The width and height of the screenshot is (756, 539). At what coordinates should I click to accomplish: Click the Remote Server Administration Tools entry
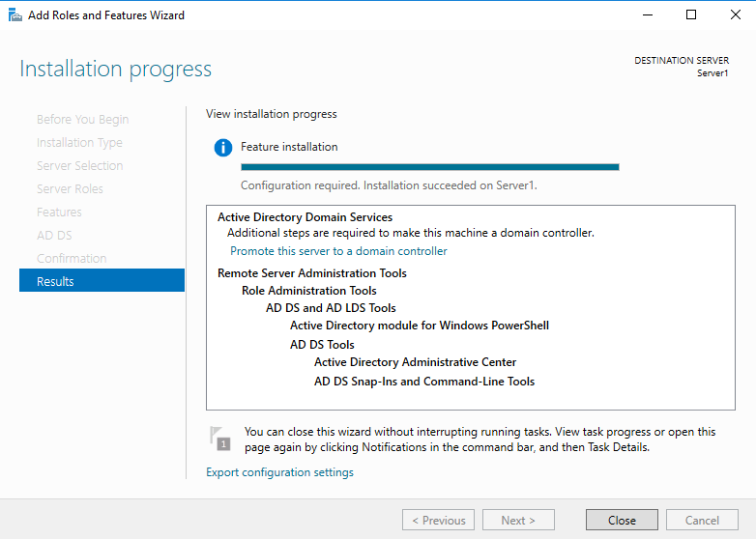[312, 273]
